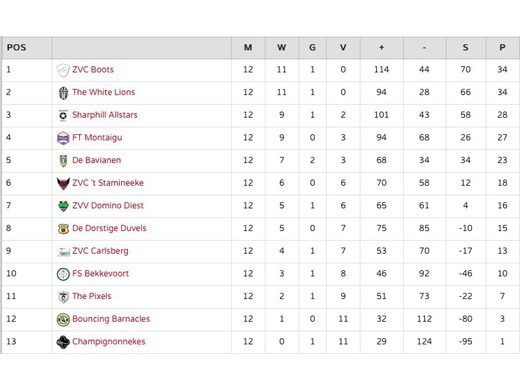Viewport: 520px width, 390px height.
Task: Click the S goal difference header
Action: (466, 48)
